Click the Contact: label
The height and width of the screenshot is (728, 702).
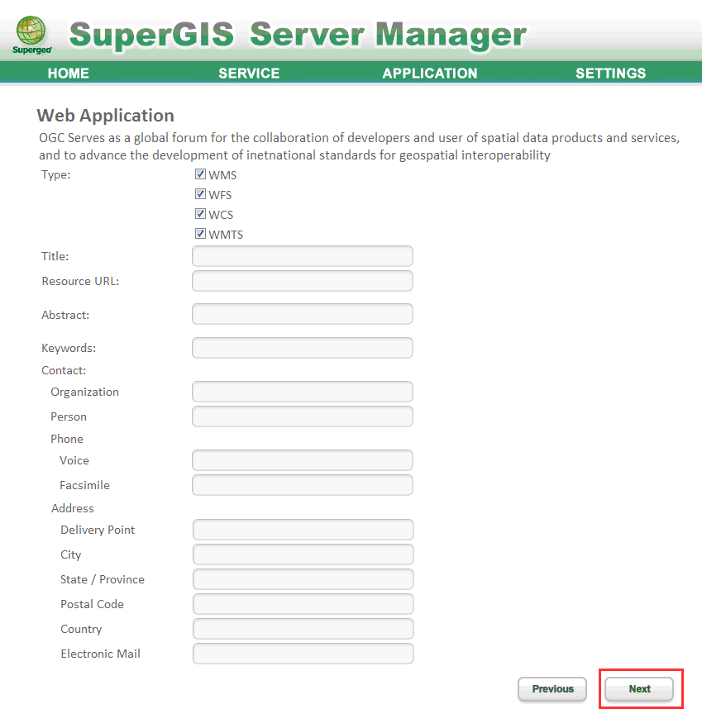tap(64, 370)
